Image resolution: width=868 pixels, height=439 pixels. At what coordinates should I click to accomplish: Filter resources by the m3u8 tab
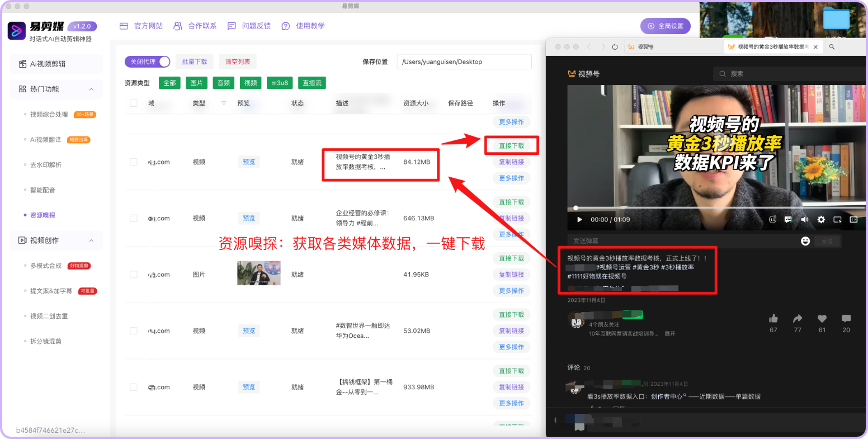[x=280, y=83]
